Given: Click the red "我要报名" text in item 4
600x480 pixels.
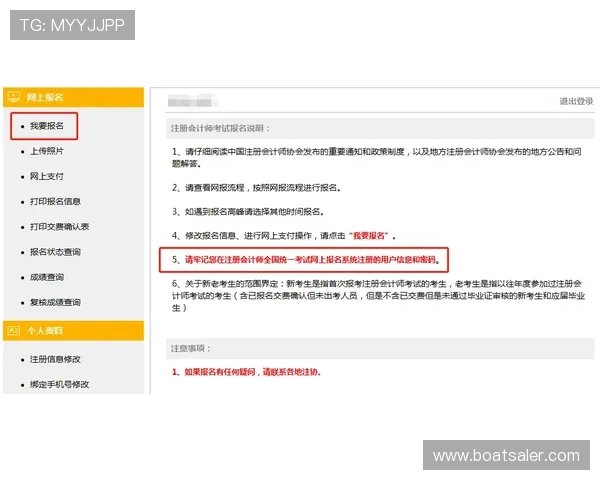Looking at the screenshot, I should coord(368,236).
